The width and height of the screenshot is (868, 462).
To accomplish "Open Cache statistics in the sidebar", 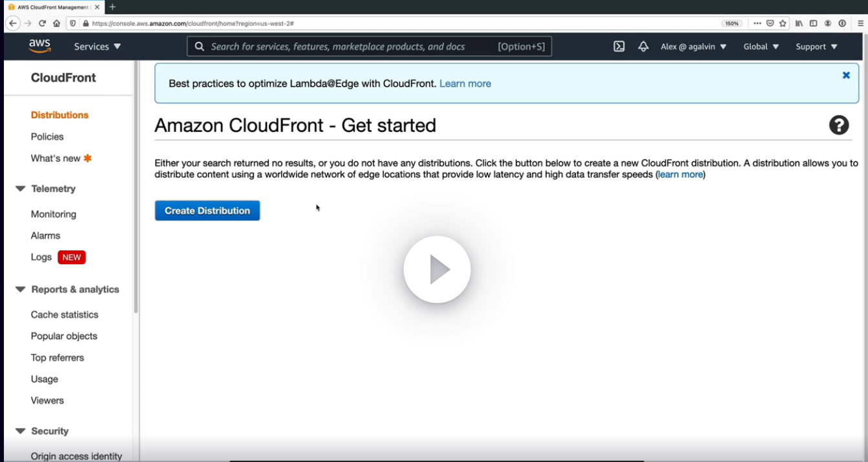I will coord(65,315).
